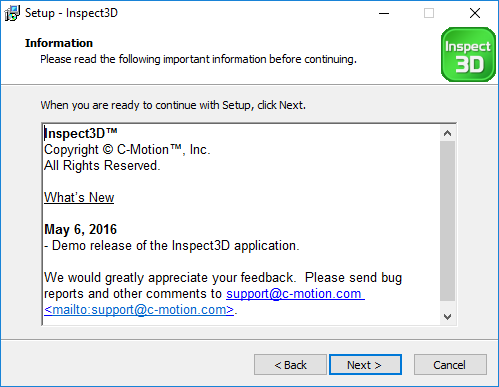
Task: Follow the mailto:support@c-motion.com link
Action: point(139,310)
